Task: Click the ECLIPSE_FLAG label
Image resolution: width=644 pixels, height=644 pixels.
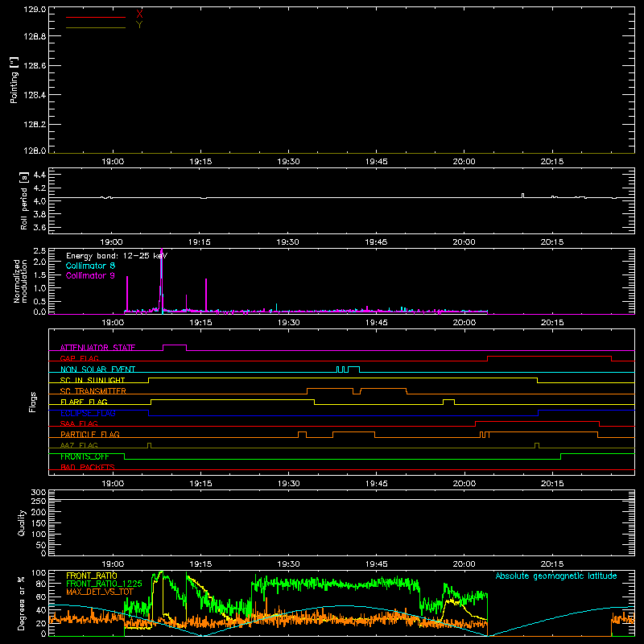Action: [88, 413]
